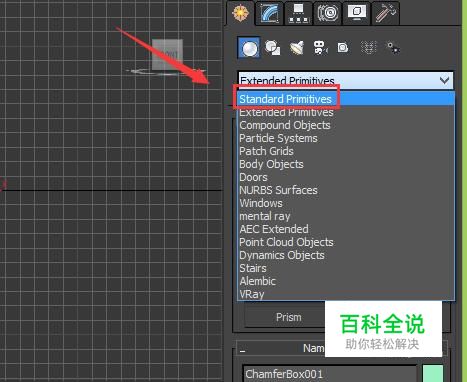Select the Cameras category icon
467x382 pixels.
tap(320, 48)
